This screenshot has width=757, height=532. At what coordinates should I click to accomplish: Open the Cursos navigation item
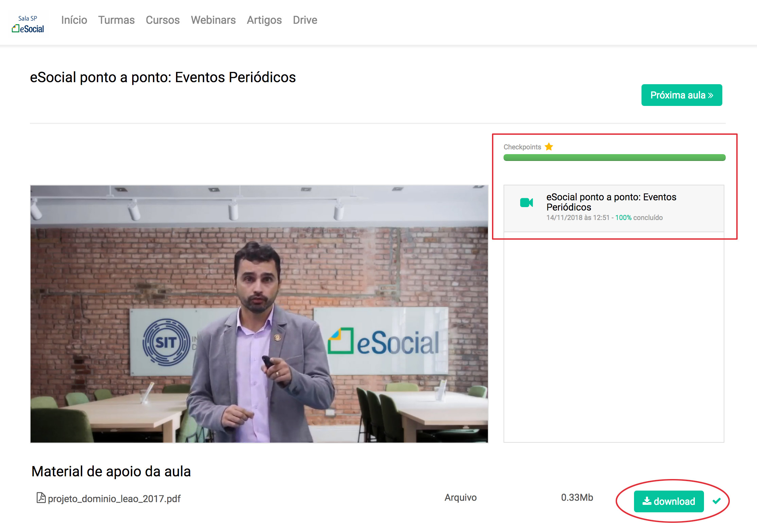(162, 20)
